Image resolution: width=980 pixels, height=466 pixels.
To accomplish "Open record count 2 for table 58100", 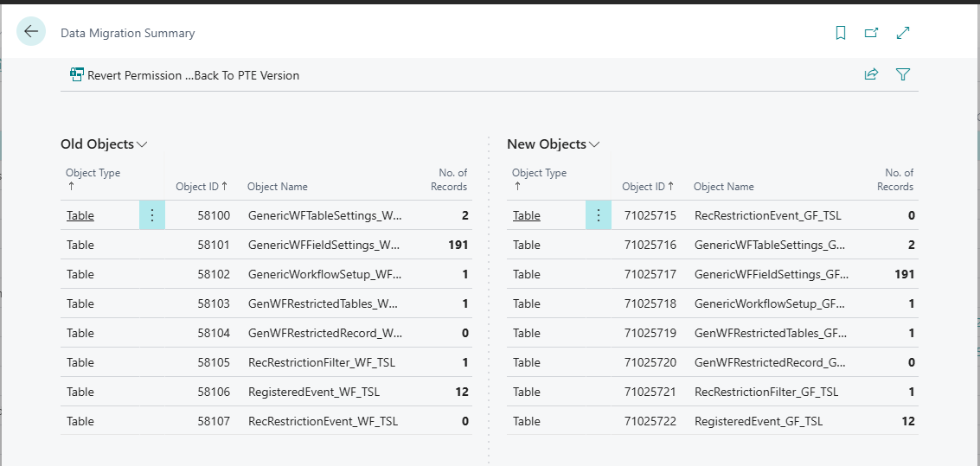I will pos(465,215).
